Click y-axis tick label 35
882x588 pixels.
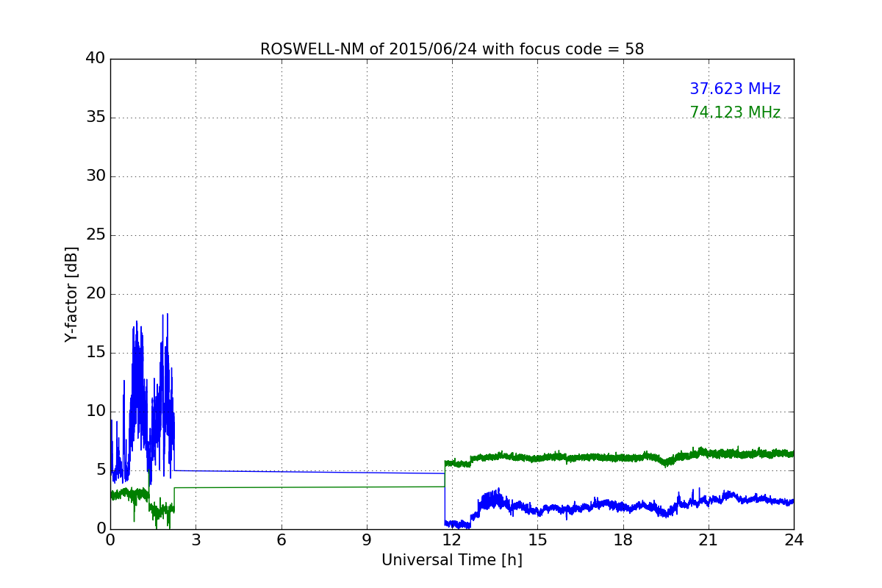(x=96, y=118)
